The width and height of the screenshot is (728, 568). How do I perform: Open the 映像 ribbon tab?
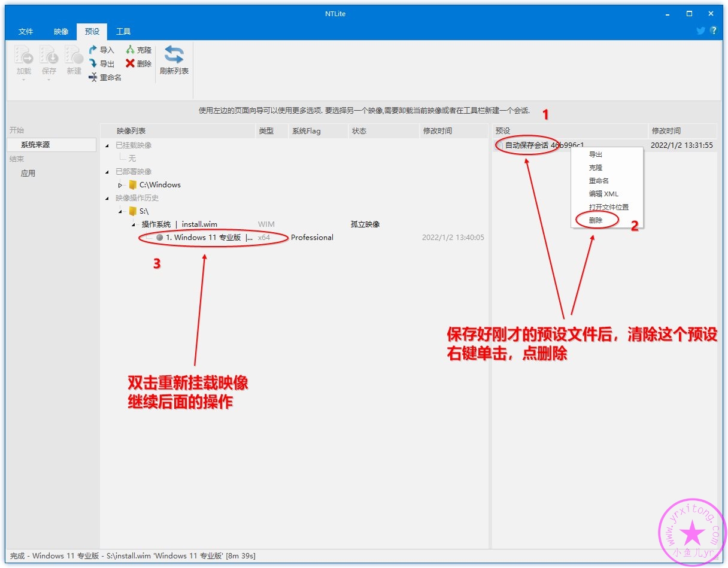pos(61,32)
